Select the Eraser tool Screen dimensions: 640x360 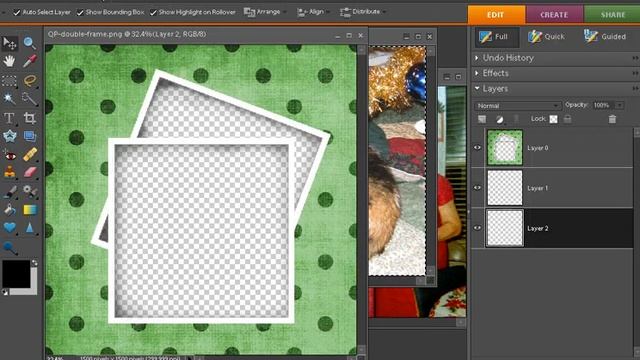pos(29,172)
